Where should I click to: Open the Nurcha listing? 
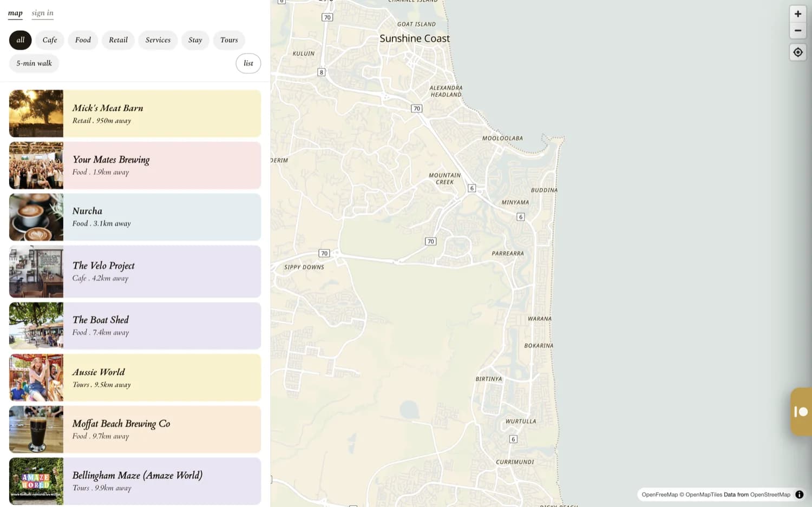135,217
